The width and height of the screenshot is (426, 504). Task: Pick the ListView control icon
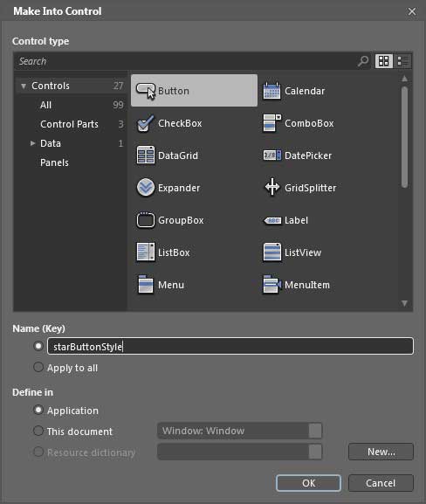point(271,252)
